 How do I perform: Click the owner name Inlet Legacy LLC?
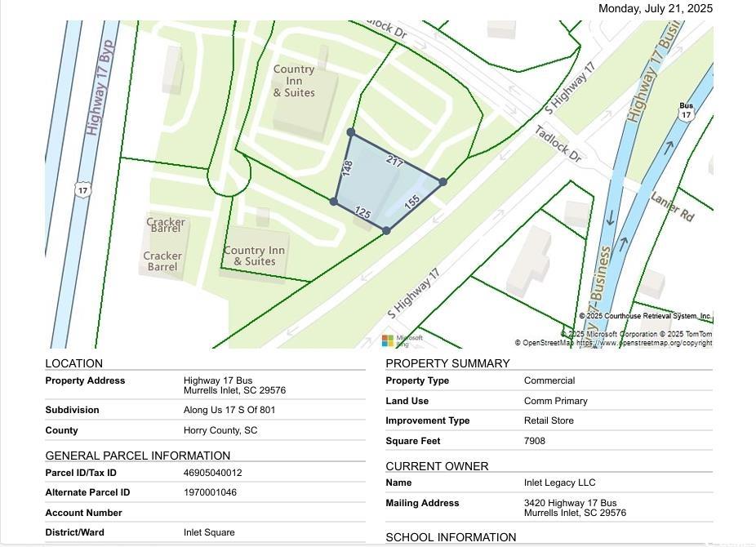559,483
